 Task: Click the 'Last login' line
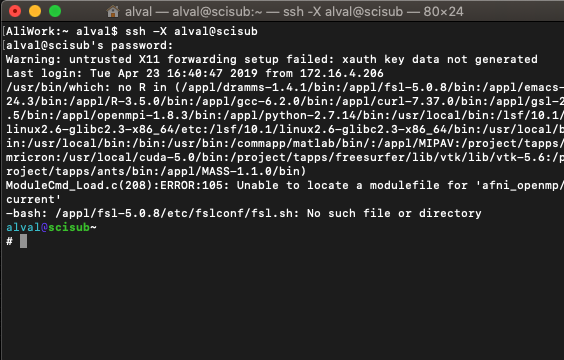[195, 73]
